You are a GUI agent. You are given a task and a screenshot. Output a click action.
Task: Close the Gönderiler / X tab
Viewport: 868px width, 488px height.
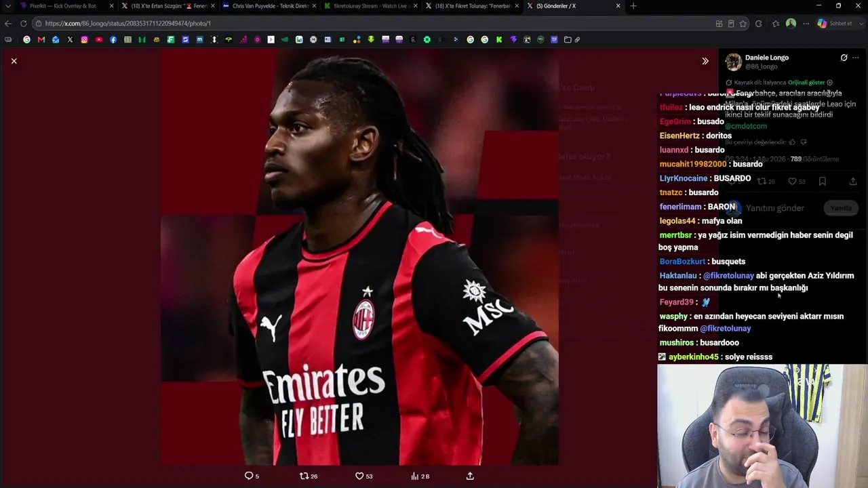tap(618, 6)
